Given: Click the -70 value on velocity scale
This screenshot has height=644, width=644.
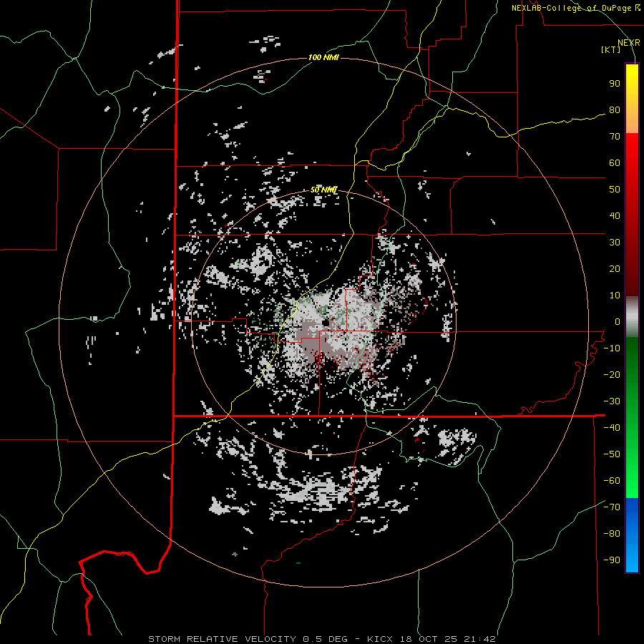Looking at the screenshot, I should (612, 507).
